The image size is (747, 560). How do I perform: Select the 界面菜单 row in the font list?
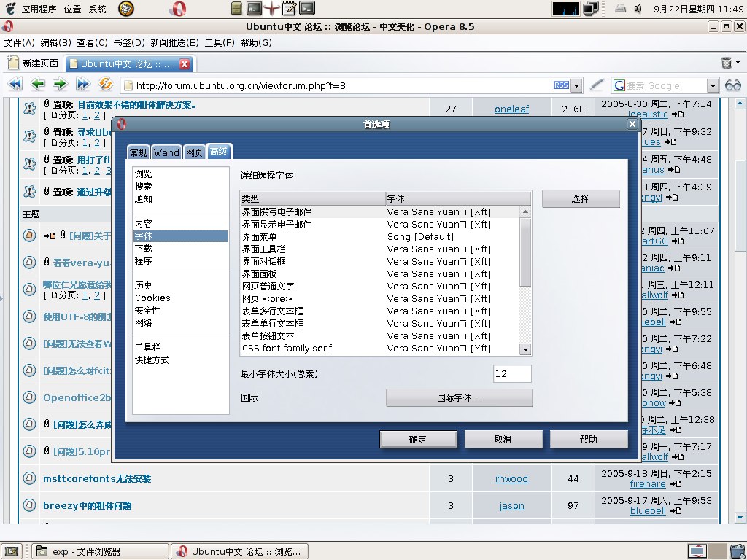[379, 237]
